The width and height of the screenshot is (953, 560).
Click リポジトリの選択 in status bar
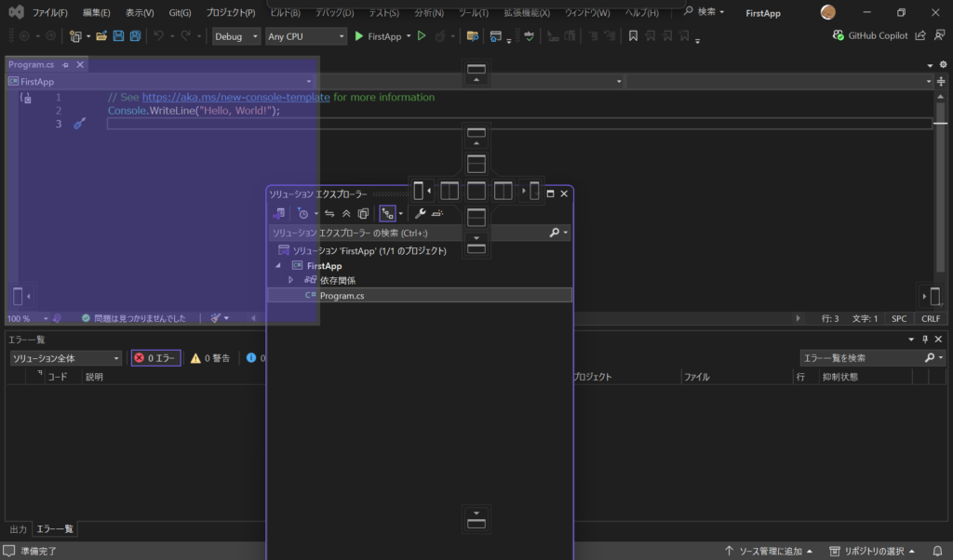click(x=872, y=551)
